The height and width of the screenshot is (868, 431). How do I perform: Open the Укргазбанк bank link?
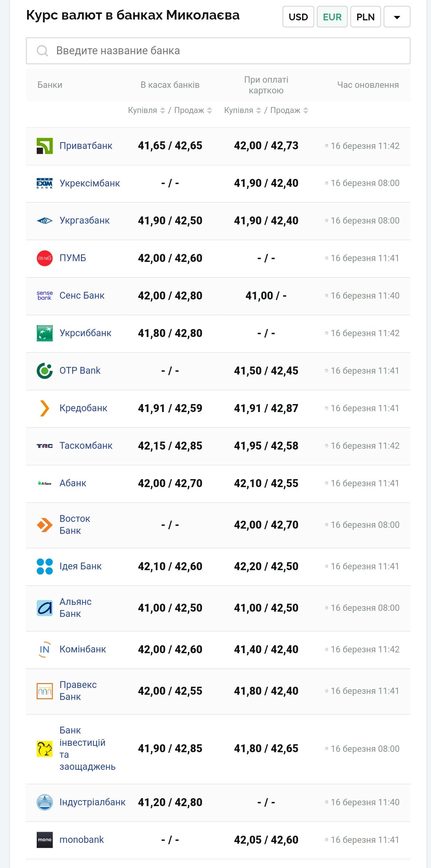(84, 220)
